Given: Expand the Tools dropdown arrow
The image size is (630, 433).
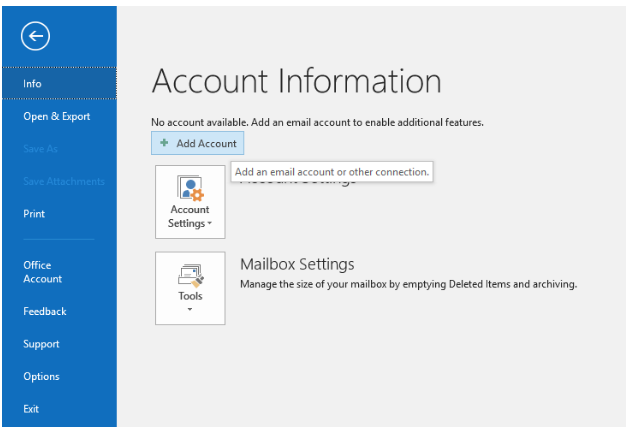Looking at the screenshot, I should click(x=190, y=309).
